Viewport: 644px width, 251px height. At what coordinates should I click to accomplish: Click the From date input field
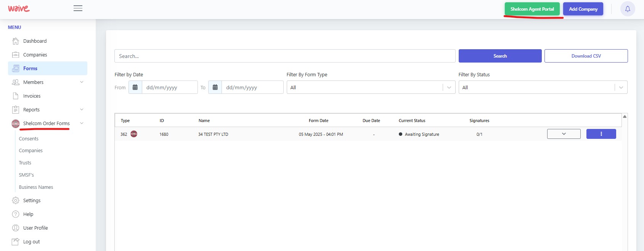(x=170, y=87)
